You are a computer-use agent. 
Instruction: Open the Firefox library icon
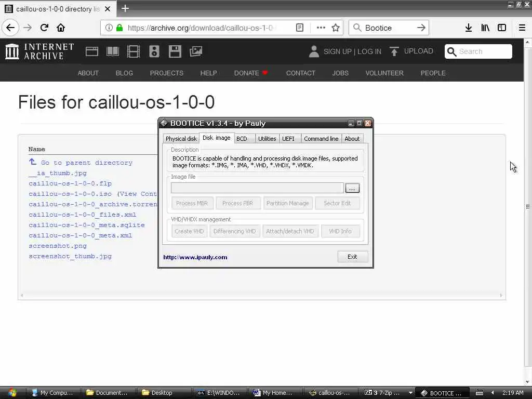[485, 28]
